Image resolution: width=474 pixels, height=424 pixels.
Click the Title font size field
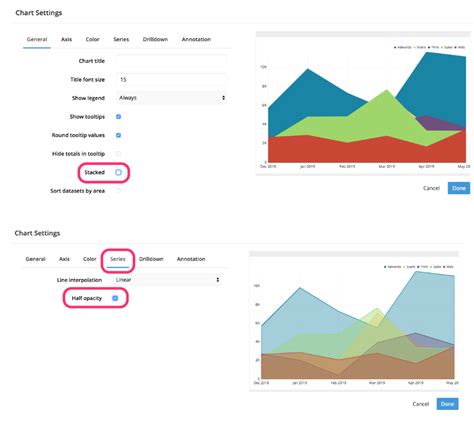click(171, 79)
